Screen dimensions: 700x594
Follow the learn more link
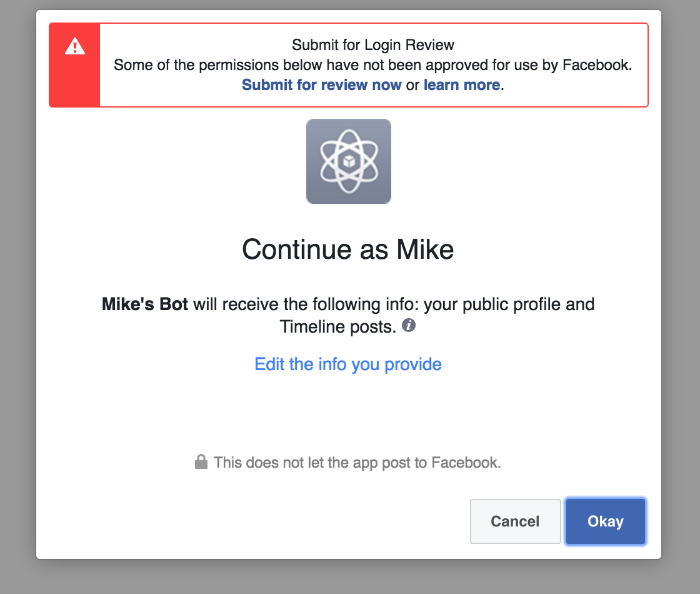461,85
